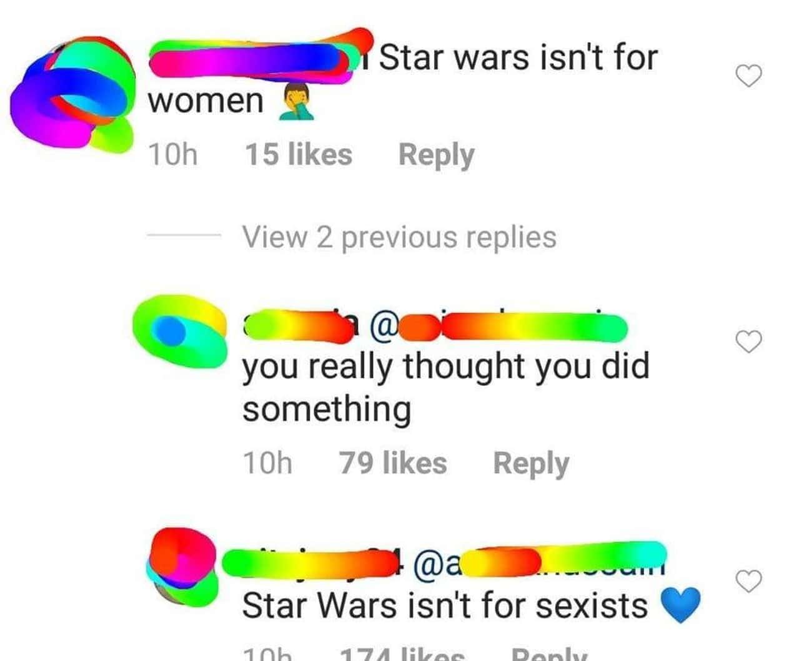Like the "Star wars isn't for women" comment
812x661 pixels.
click(x=748, y=76)
